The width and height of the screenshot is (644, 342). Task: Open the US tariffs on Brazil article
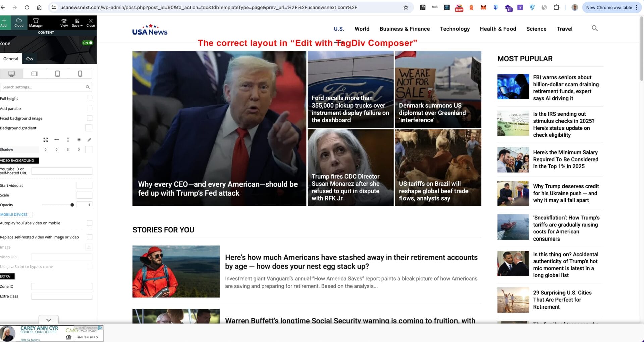(433, 191)
